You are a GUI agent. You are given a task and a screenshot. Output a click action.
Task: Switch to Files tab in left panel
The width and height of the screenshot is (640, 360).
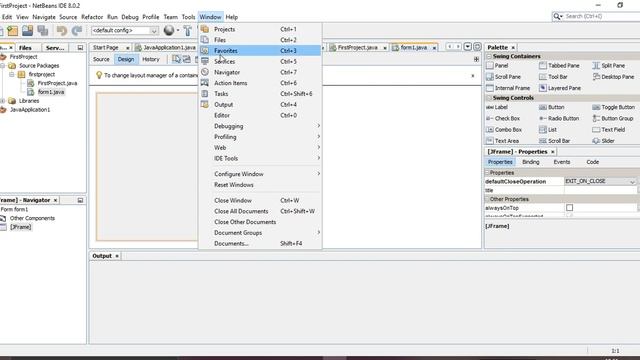click(25, 48)
